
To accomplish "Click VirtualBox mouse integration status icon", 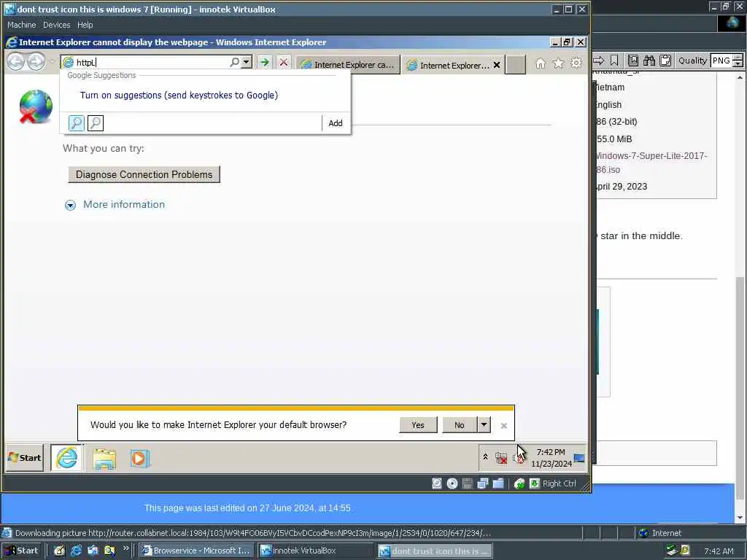I will pos(519,484).
